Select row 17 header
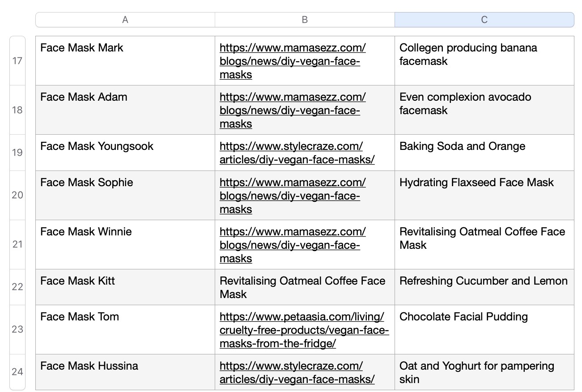 [x=17, y=61]
